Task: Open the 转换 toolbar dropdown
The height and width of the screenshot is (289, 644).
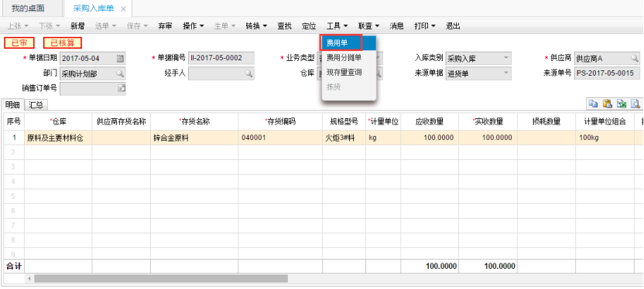Action: tap(256, 26)
